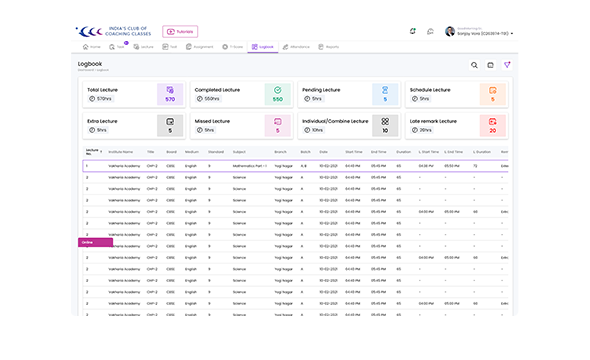Screen dimensions: 590x360
Task: Open the Test tab
Action: (x=170, y=47)
